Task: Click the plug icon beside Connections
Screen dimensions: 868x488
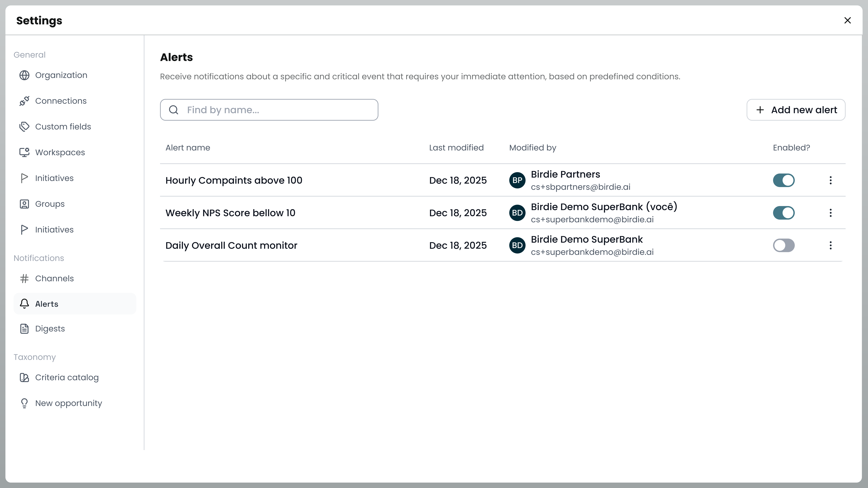Action: 24,101
